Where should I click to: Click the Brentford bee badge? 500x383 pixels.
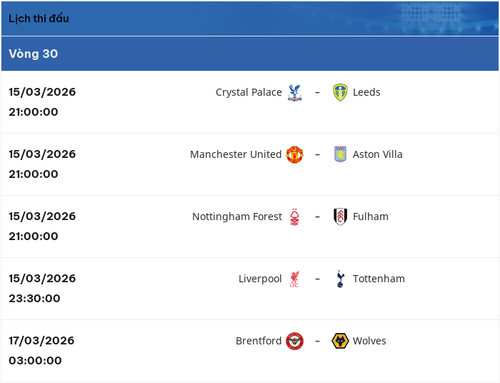[x=295, y=341]
